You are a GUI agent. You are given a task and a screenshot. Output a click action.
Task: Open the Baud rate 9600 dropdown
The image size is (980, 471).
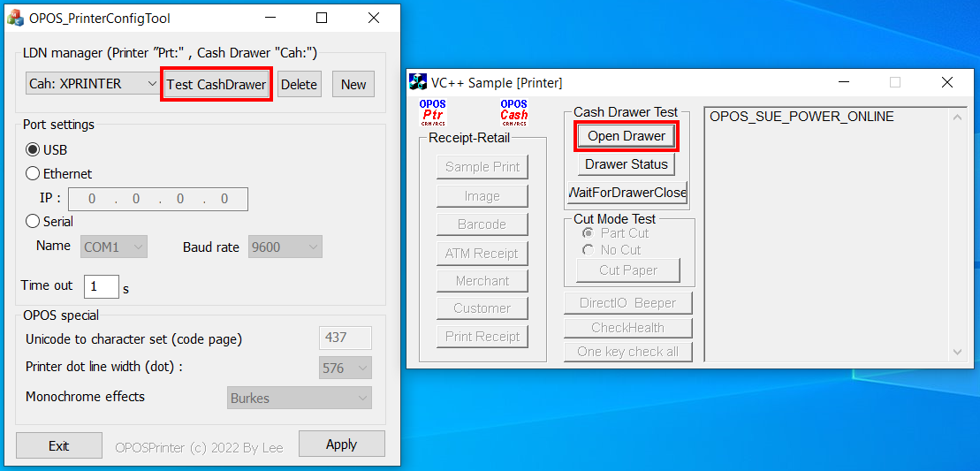click(x=285, y=247)
